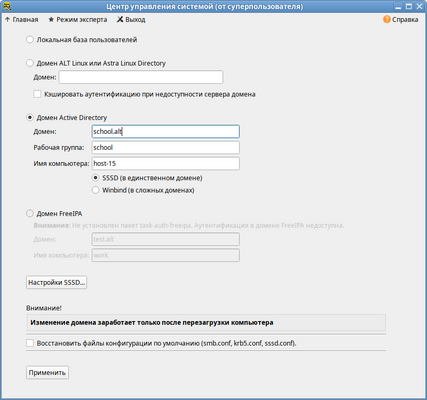Click the Применить button
Screen dimensions: 427x400
coord(47,372)
